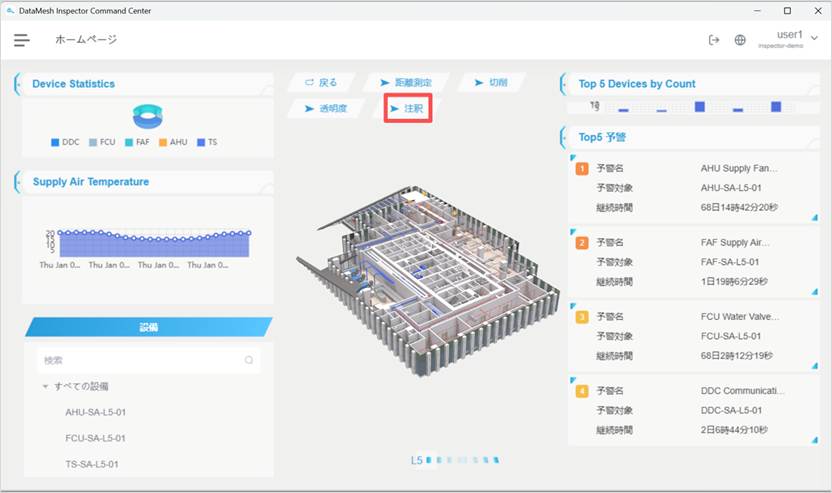Click the 注釈 annotation button

(407, 108)
